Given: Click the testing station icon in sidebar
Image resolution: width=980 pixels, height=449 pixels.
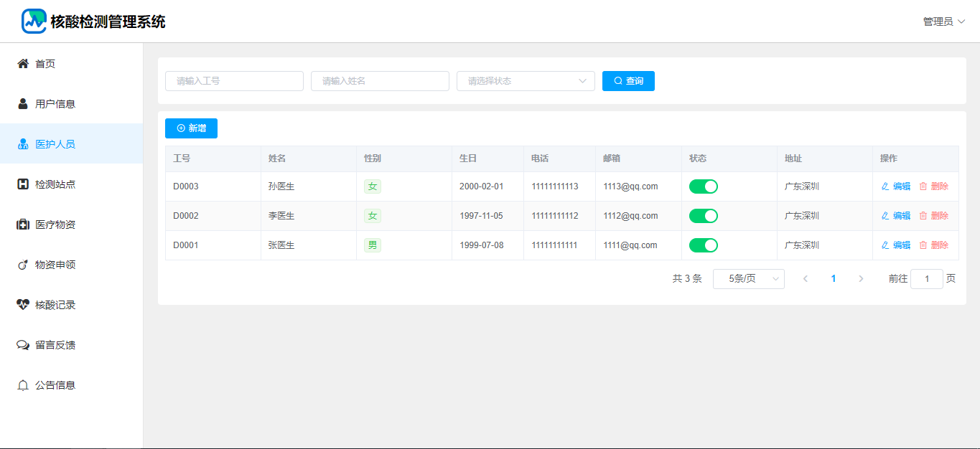Looking at the screenshot, I should coord(23,184).
